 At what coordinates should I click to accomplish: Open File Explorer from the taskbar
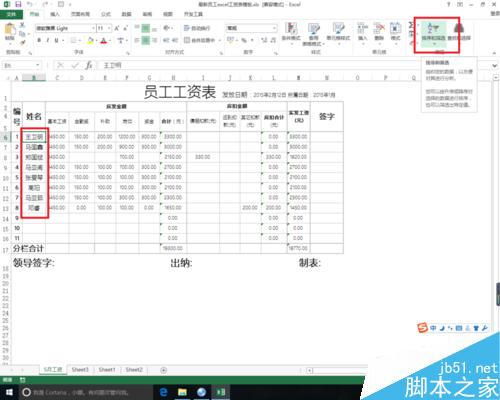182,392
